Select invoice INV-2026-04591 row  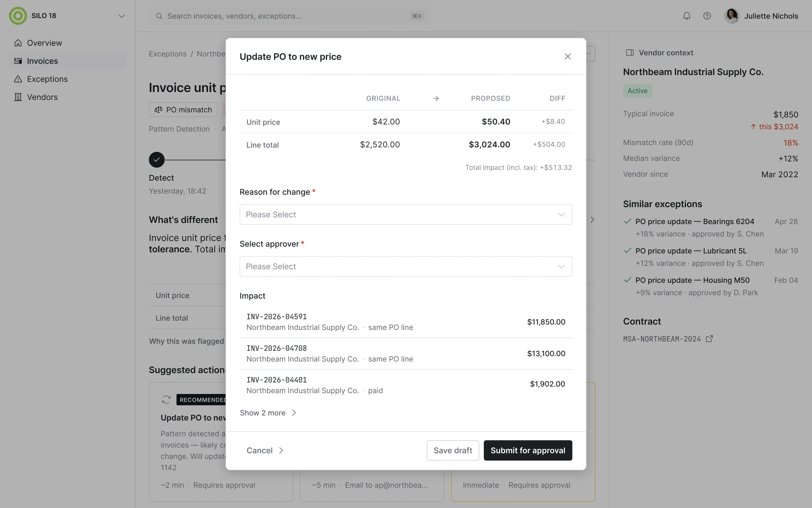[406, 322]
